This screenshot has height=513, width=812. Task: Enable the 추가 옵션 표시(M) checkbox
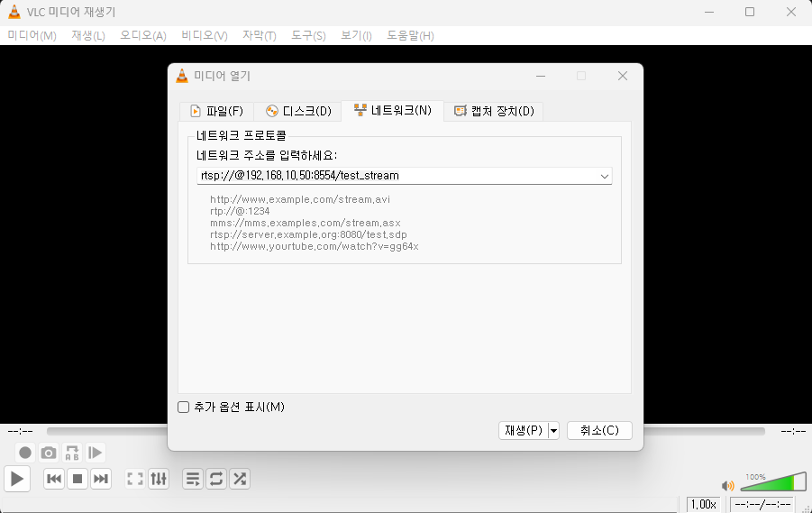point(183,408)
